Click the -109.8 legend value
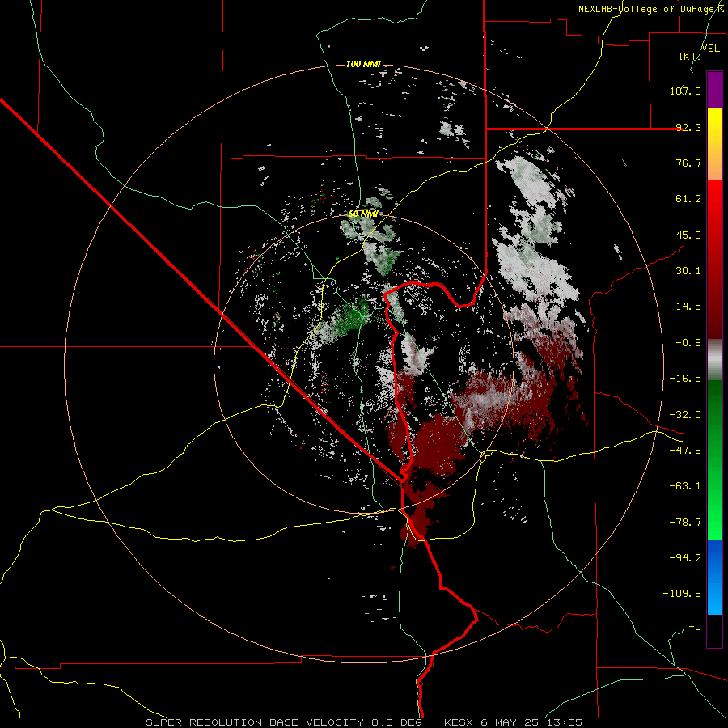This screenshot has width=728, height=728. pos(682,594)
